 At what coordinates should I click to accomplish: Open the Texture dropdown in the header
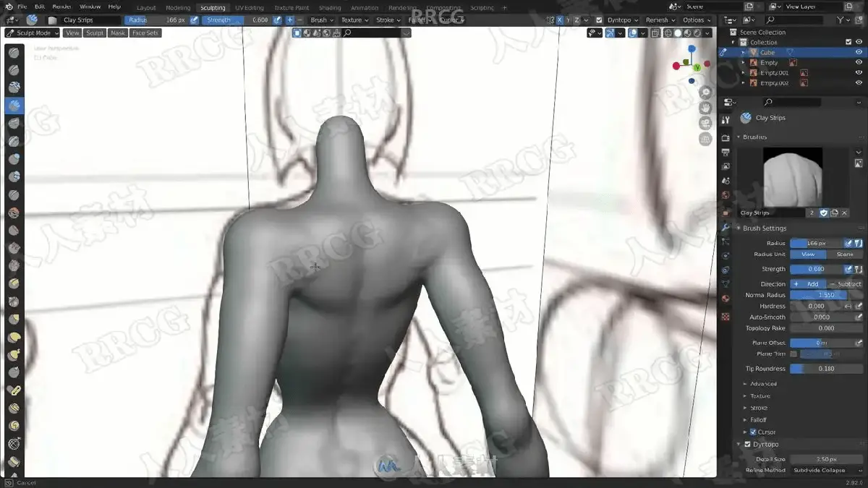[354, 20]
